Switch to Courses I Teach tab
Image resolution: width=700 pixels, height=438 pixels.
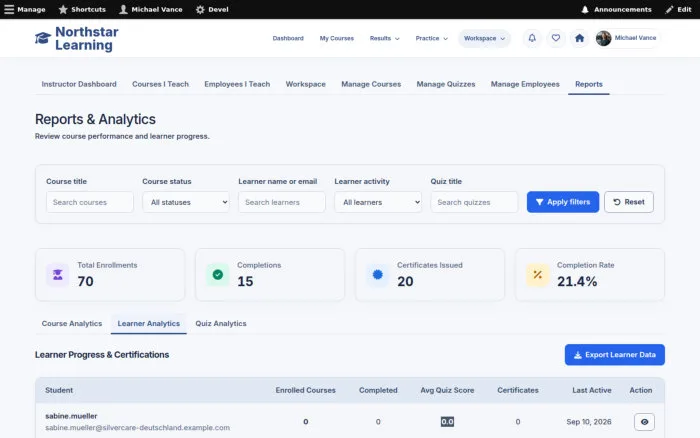coord(160,84)
